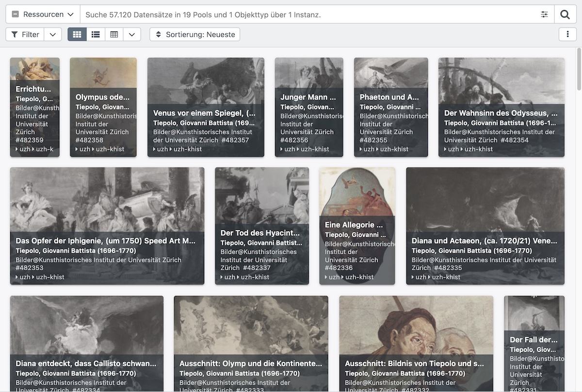This screenshot has width=582, height=392.
Task: Open the Filter panel
Action: coord(25,34)
